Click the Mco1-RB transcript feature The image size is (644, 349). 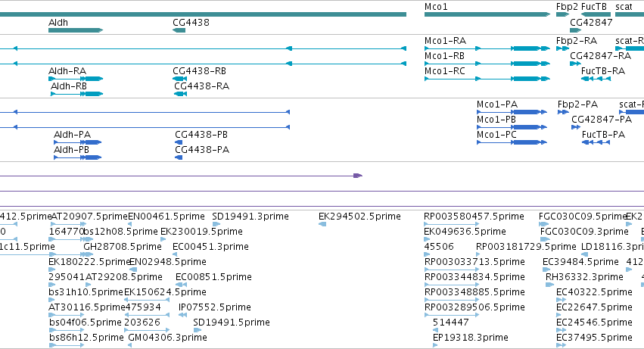click(487, 64)
